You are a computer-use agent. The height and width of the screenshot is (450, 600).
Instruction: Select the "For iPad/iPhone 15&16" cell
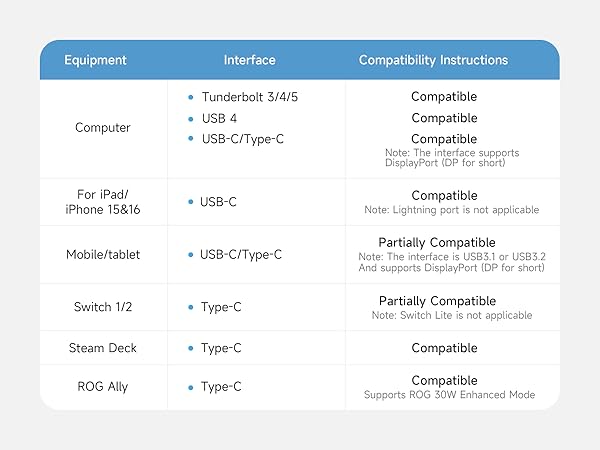pos(104,202)
